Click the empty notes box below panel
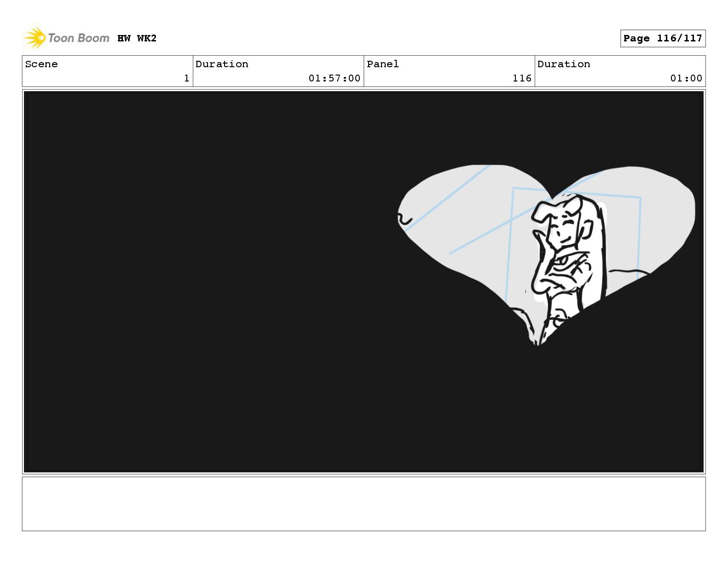Image resolution: width=728 pixels, height=564 pixels. [364, 504]
